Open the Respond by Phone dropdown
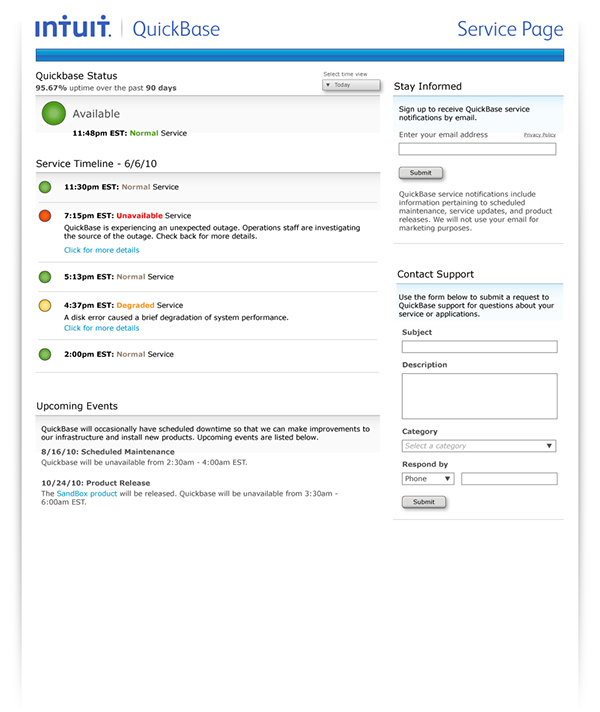This screenshot has width=600, height=712. click(428, 479)
